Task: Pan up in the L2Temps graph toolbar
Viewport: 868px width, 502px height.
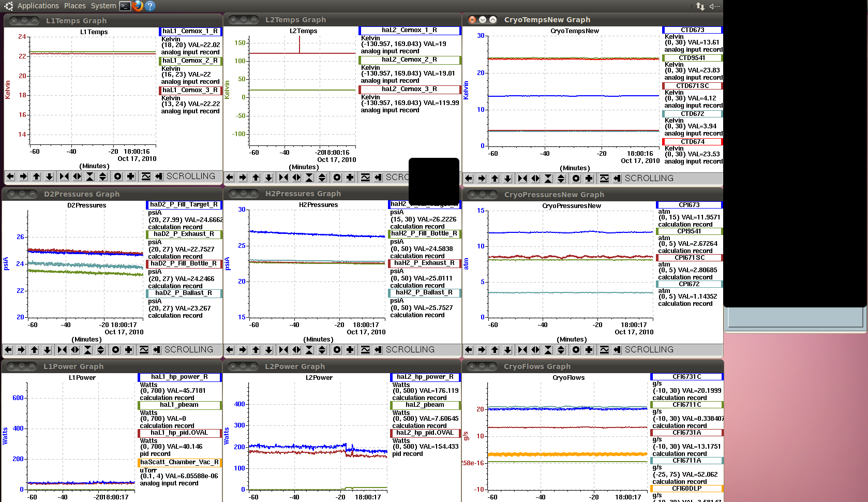Action: (x=256, y=178)
